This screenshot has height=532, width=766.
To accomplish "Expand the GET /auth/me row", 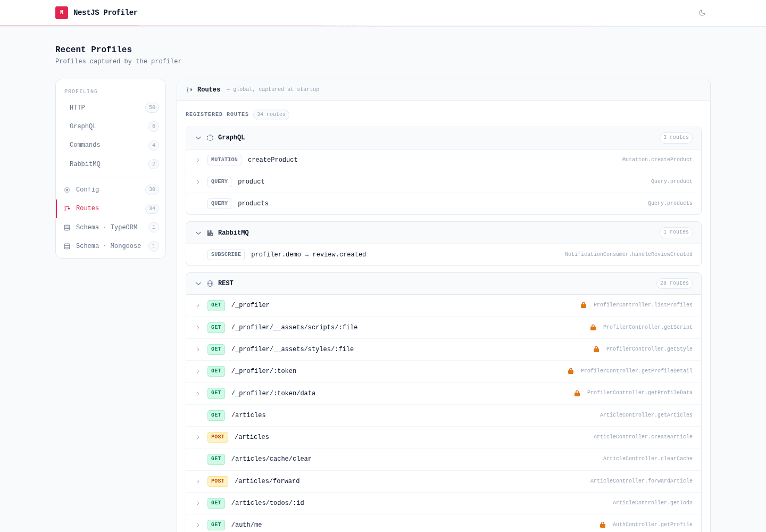I will [x=198, y=525].
